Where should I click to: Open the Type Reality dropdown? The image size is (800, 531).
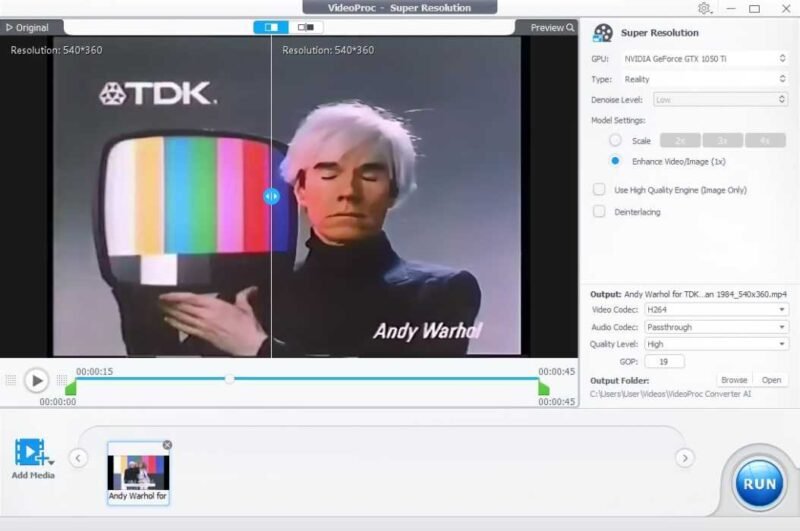tap(705, 79)
